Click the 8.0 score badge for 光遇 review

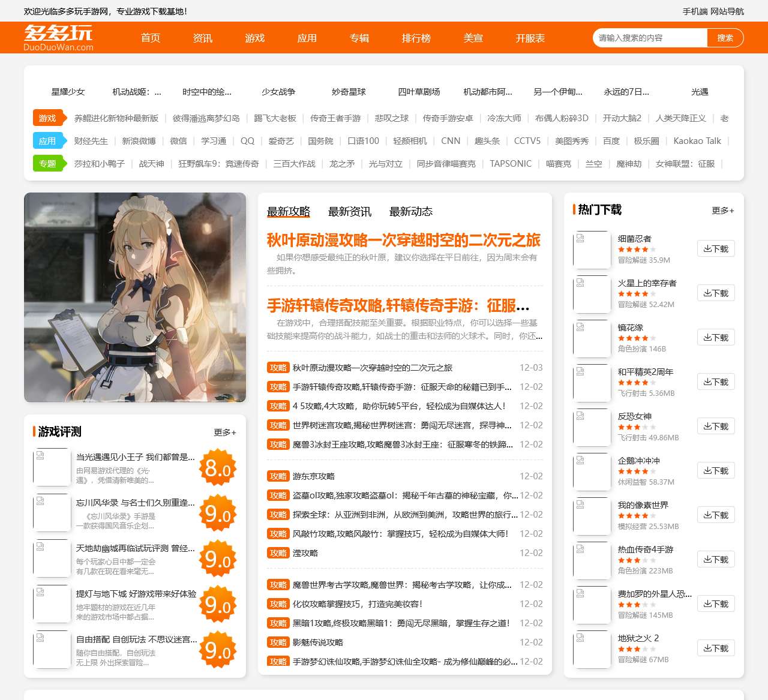tap(218, 467)
